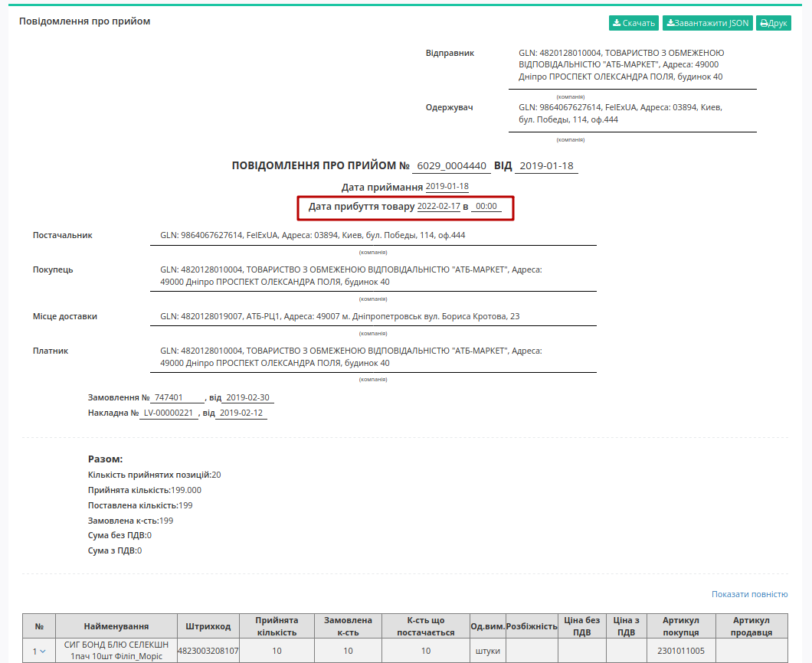This screenshot has width=812, height=663.
Task: Click the Прийнята кількість column header
Action: (277, 626)
